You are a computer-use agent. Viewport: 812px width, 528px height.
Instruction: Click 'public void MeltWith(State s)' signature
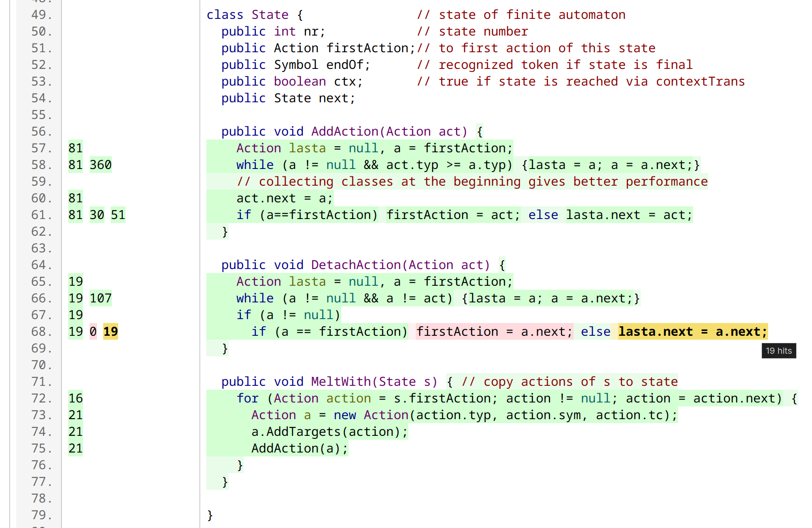(329, 382)
